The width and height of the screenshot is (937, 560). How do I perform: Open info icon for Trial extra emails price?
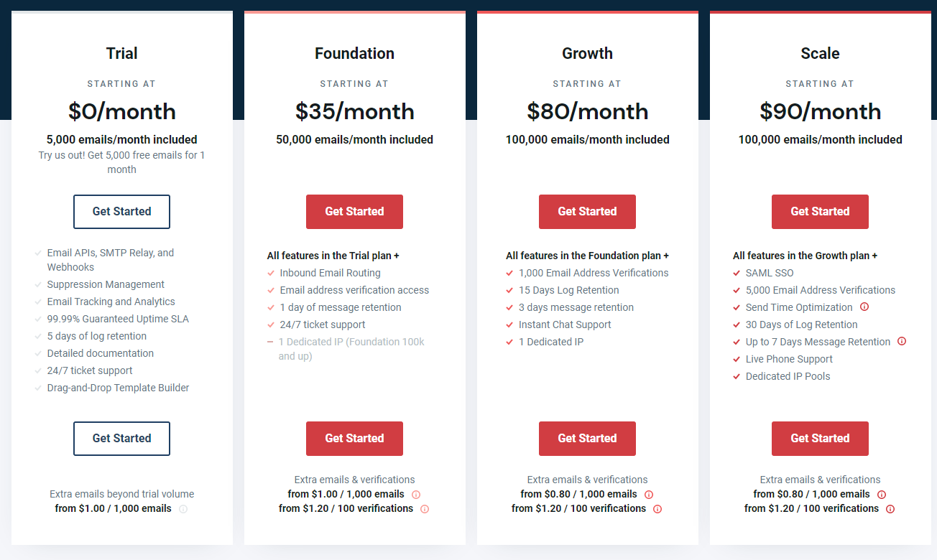coord(183,509)
